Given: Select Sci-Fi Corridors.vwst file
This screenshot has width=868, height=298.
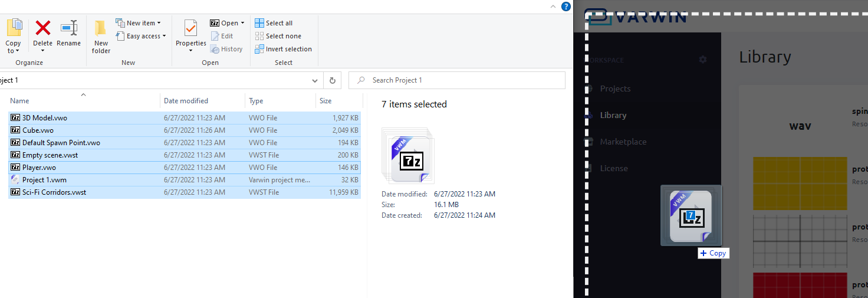Looking at the screenshot, I should pos(185,192).
